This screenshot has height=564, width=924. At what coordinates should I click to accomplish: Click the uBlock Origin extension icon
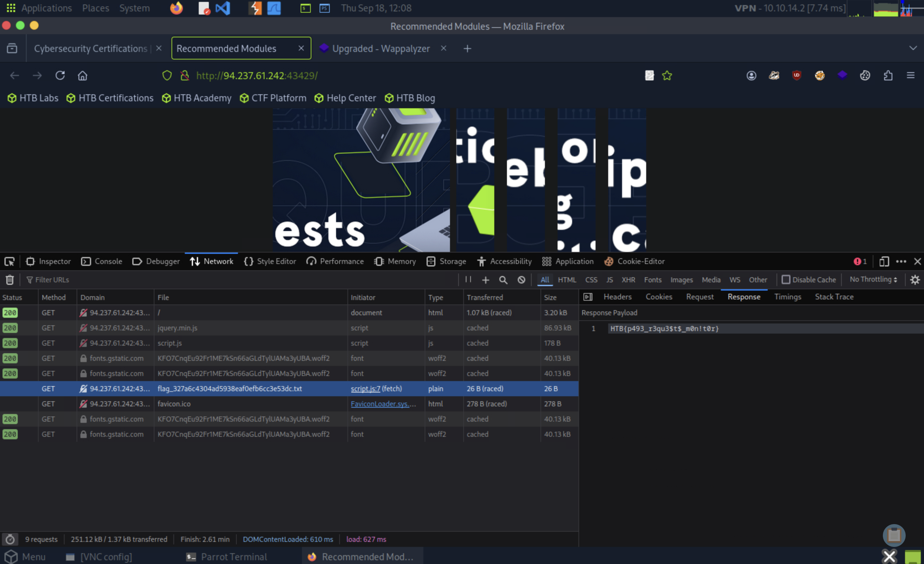click(796, 75)
